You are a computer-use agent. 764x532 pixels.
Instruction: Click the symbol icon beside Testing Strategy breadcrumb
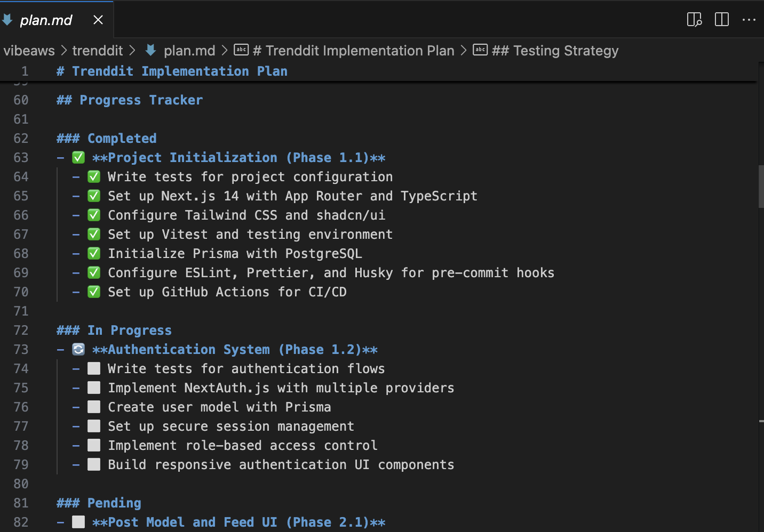pyautogui.click(x=480, y=50)
